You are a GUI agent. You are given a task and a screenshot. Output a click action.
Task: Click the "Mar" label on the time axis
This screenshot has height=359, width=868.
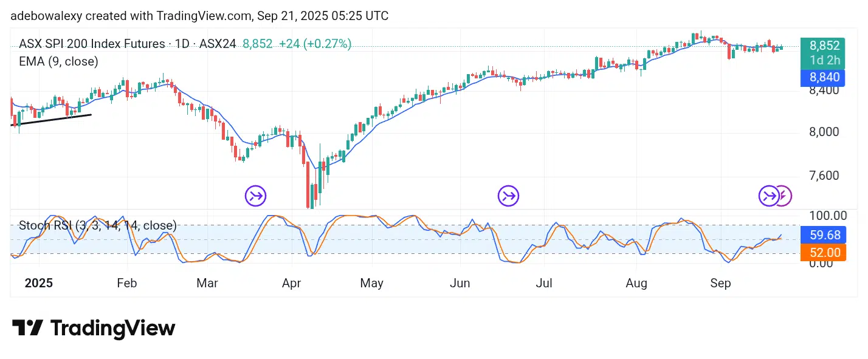207,283
